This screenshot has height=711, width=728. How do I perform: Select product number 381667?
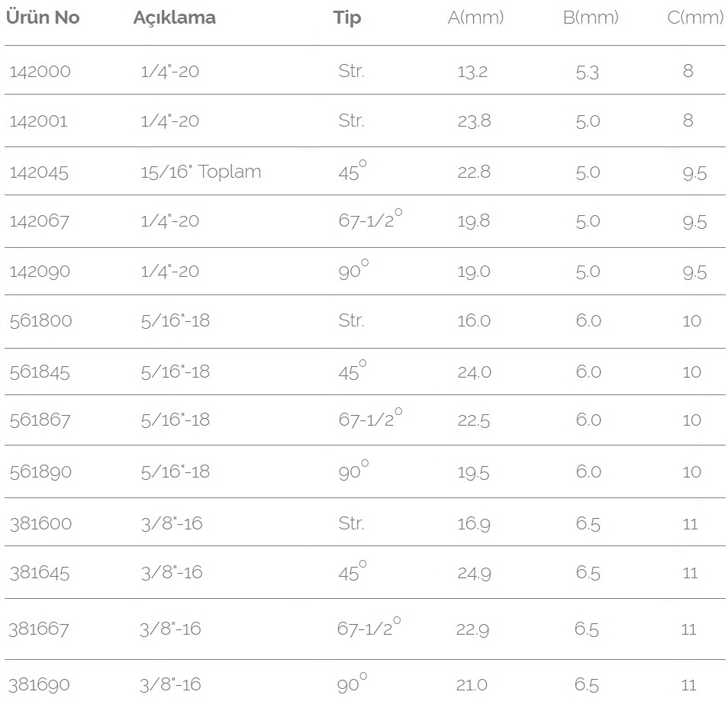tap(39, 629)
